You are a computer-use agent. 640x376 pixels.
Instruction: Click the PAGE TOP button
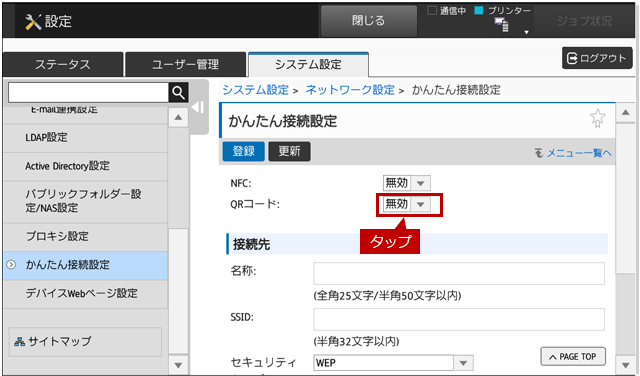573,356
